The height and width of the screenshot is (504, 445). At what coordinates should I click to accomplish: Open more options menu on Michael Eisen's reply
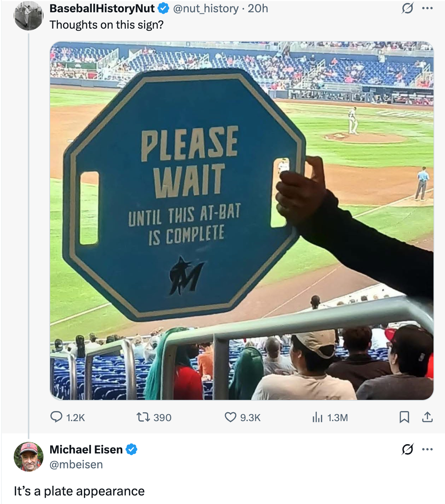click(x=428, y=449)
